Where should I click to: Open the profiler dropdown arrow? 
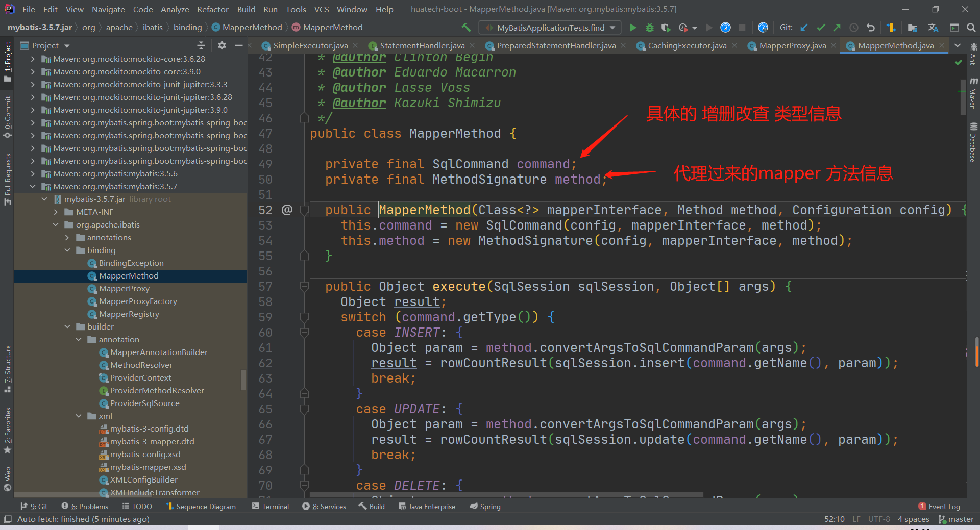[x=695, y=28]
